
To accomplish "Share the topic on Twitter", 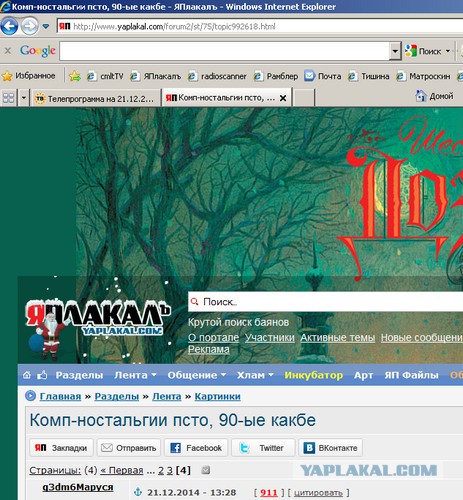I will (263, 448).
